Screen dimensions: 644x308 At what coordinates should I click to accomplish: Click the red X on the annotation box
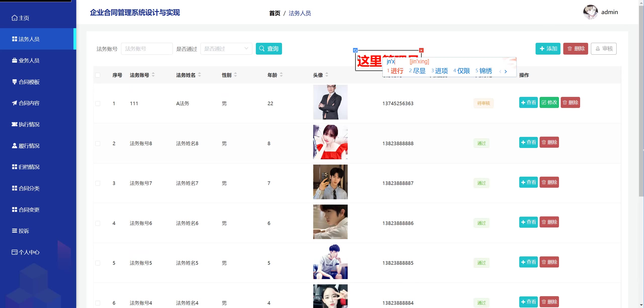coord(421,50)
